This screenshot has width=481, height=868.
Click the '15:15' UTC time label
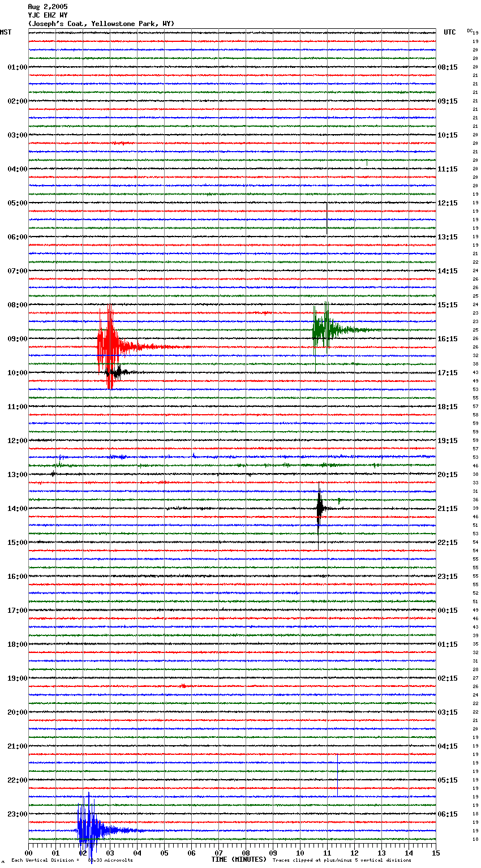click(448, 305)
